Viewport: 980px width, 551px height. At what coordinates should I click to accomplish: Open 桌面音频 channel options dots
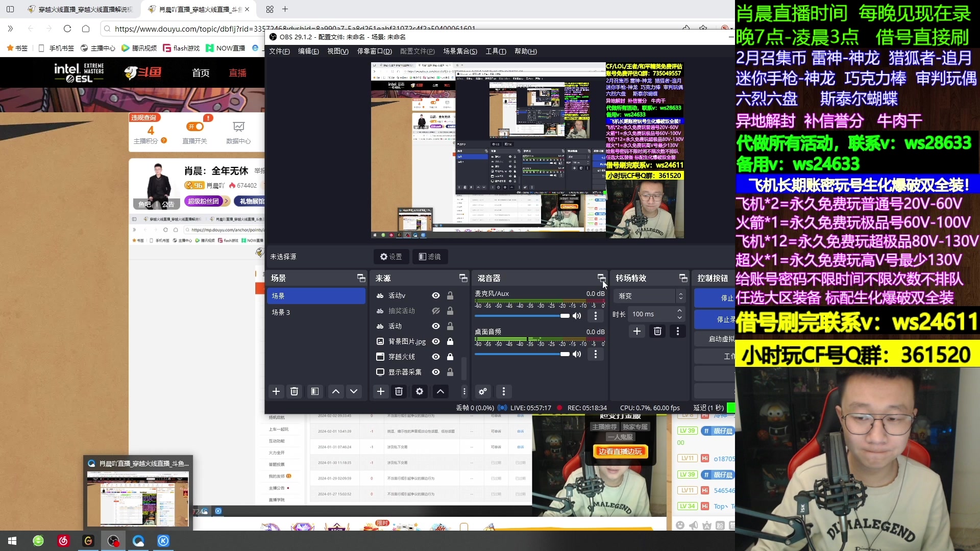click(x=595, y=354)
